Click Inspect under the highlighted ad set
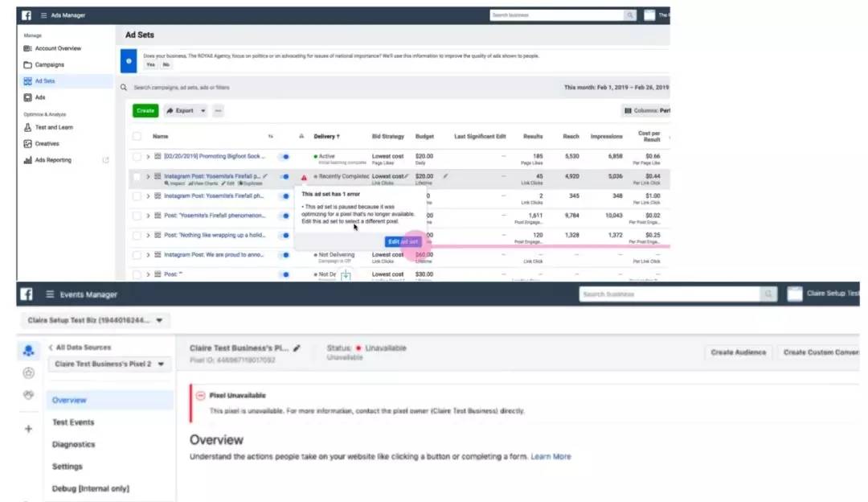The height and width of the screenshot is (502, 868). (x=174, y=183)
